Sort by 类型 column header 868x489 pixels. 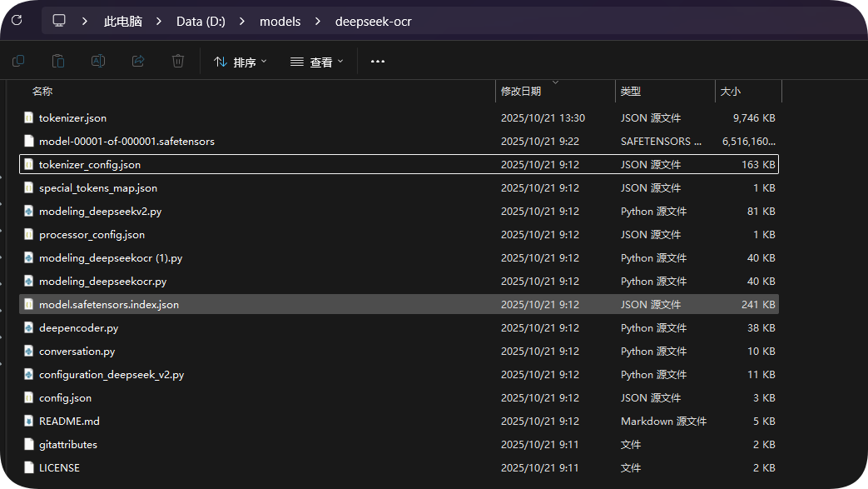631,92
